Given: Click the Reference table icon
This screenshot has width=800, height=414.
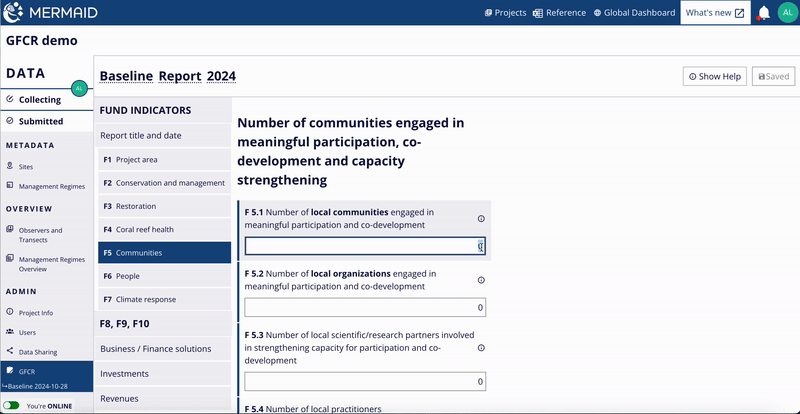Looking at the screenshot, I should (x=537, y=13).
